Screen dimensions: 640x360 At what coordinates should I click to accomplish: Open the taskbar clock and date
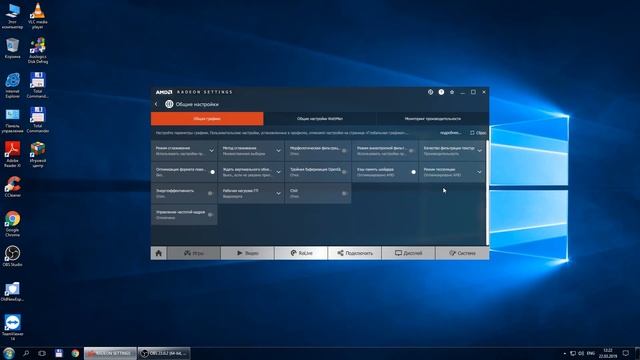click(x=608, y=353)
